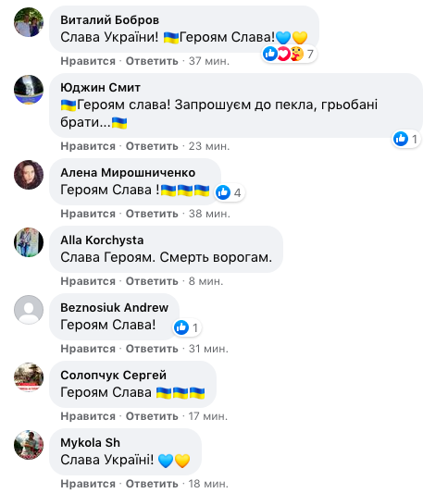The height and width of the screenshot is (493, 448).
Task: Click the Mykola Sh name link
Action: point(91,443)
